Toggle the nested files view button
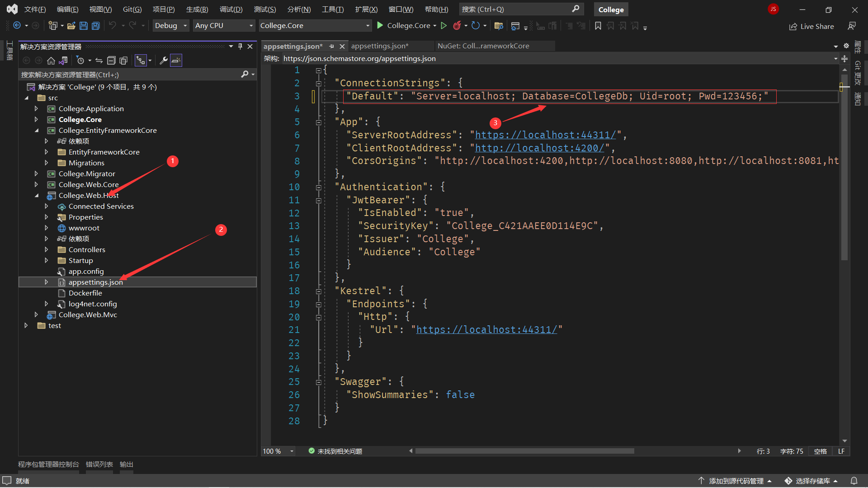868x488 pixels. [x=141, y=61]
